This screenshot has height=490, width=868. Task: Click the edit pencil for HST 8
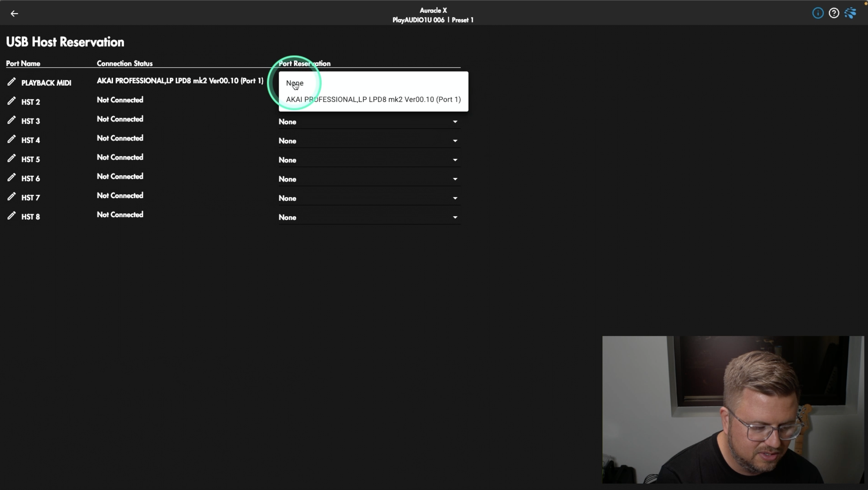pyautogui.click(x=11, y=216)
